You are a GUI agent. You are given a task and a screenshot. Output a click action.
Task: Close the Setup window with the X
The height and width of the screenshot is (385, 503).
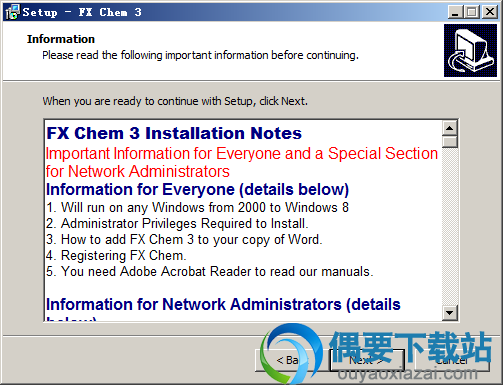coord(490,12)
